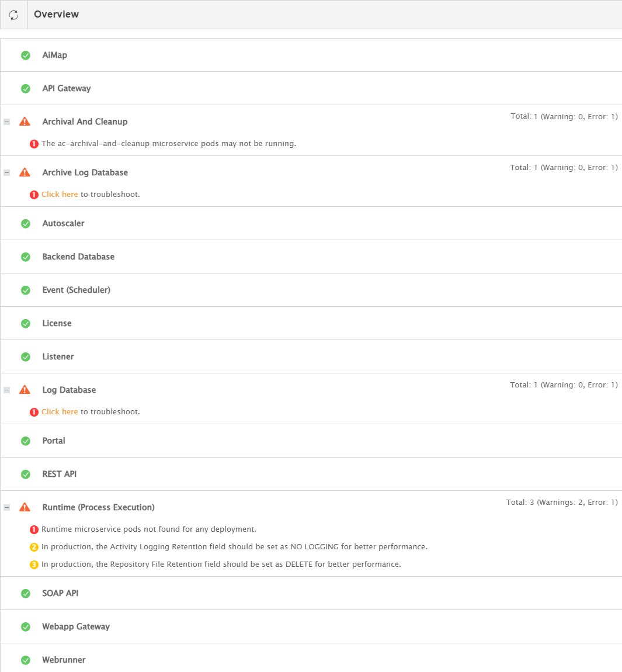The height and width of the screenshot is (672, 622).
Task: Click the warning triangle next to Log Database
Action: point(25,390)
